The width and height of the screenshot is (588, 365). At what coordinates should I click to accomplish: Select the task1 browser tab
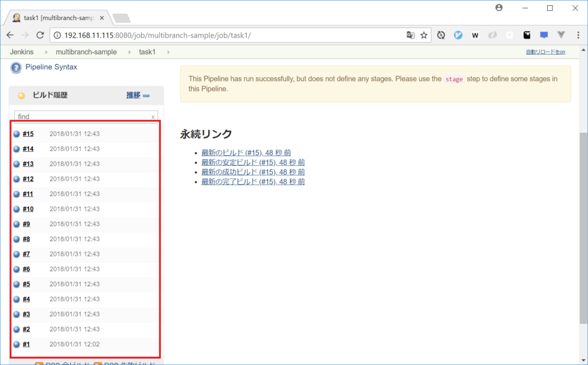[57, 18]
